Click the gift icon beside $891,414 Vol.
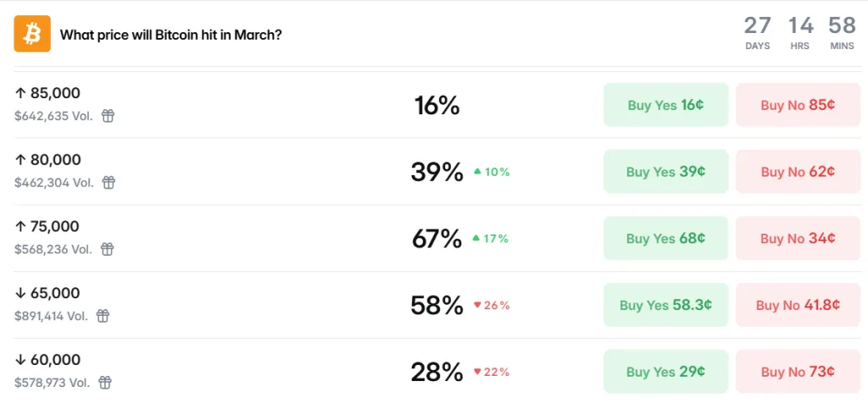868x403 pixels. [103, 316]
